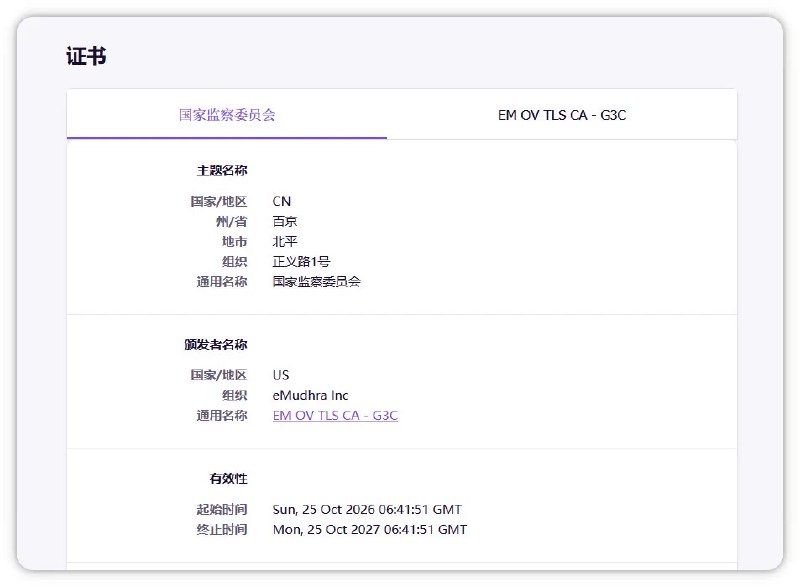Viewport: 800px width, 587px height.
Task: Click the 起始时间 field label
Action: tap(222, 509)
